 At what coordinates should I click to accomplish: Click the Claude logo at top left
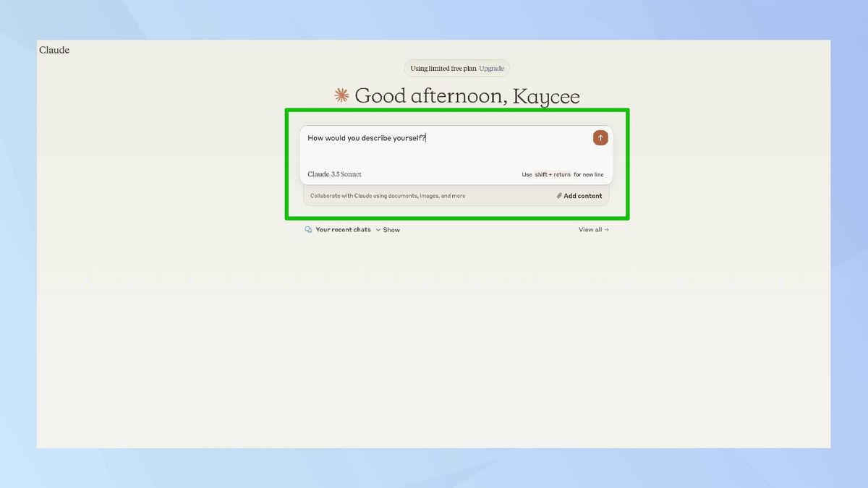54,50
